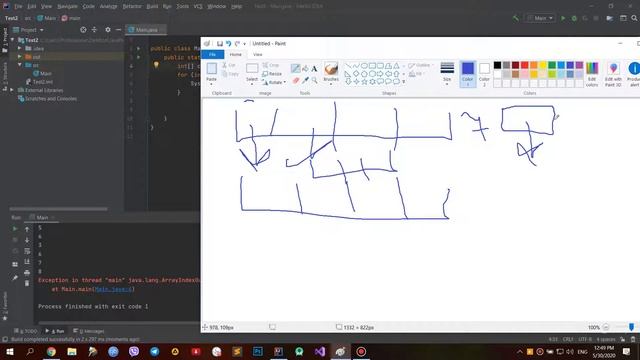Click the green Run button in IntelliJ toolbar

pos(563,18)
